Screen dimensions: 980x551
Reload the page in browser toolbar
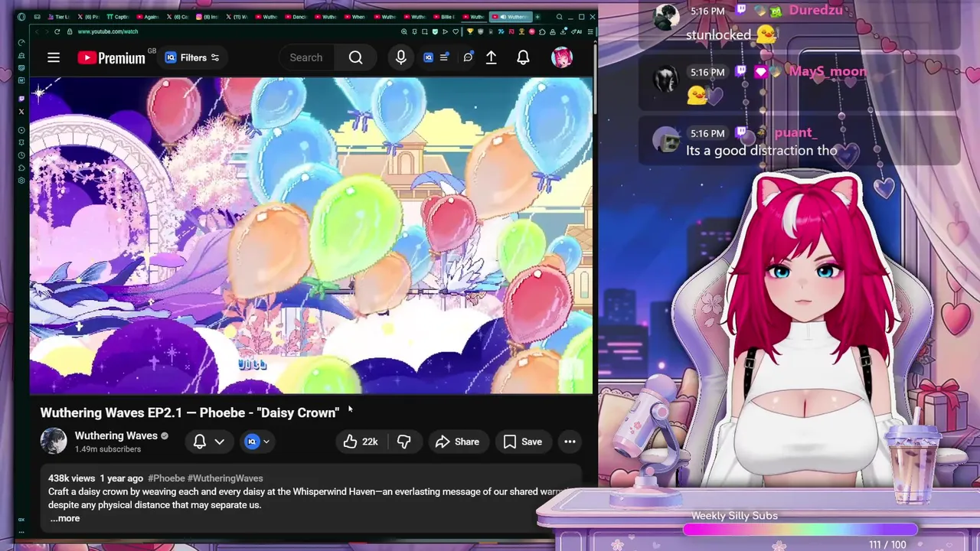point(57,31)
